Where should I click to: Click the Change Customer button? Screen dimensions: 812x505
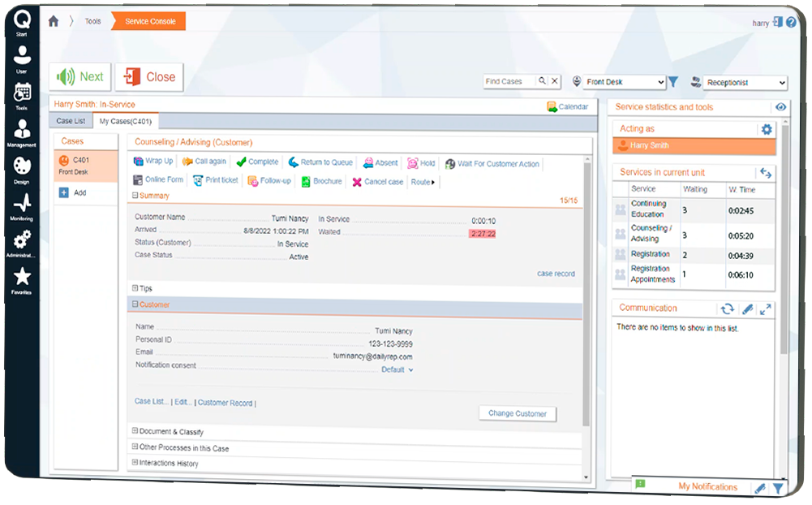pyautogui.click(x=517, y=413)
